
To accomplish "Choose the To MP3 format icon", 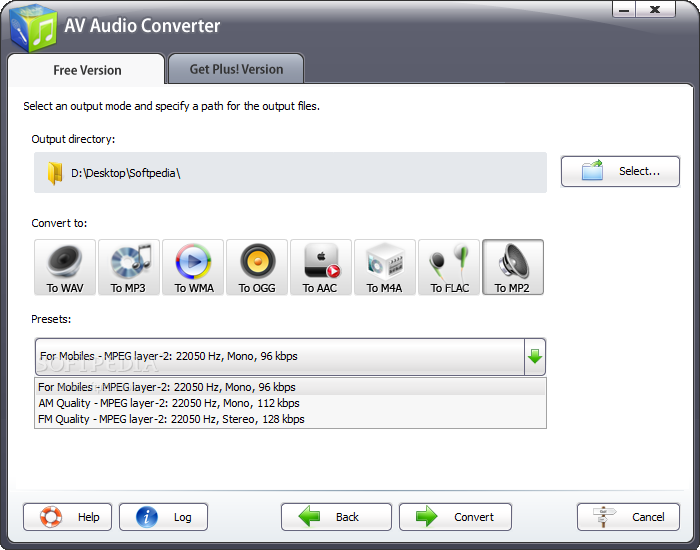I will point(129,267).
